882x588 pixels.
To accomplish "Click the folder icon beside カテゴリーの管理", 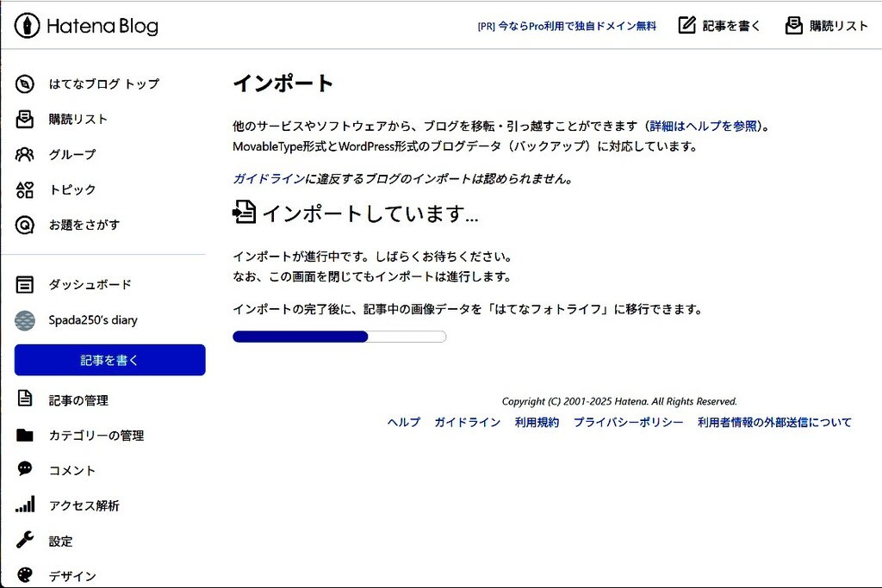I will pyautogui.click(x=25, y=435).
